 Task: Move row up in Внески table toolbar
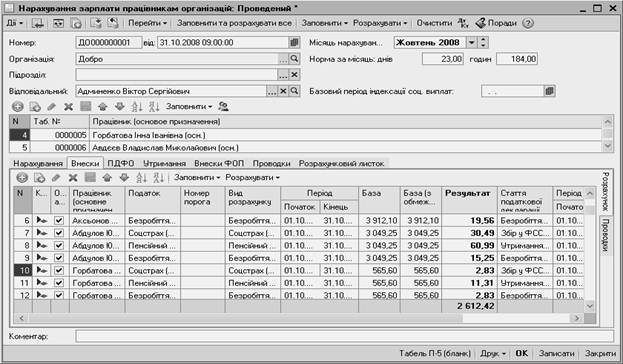tap(107, 178)
